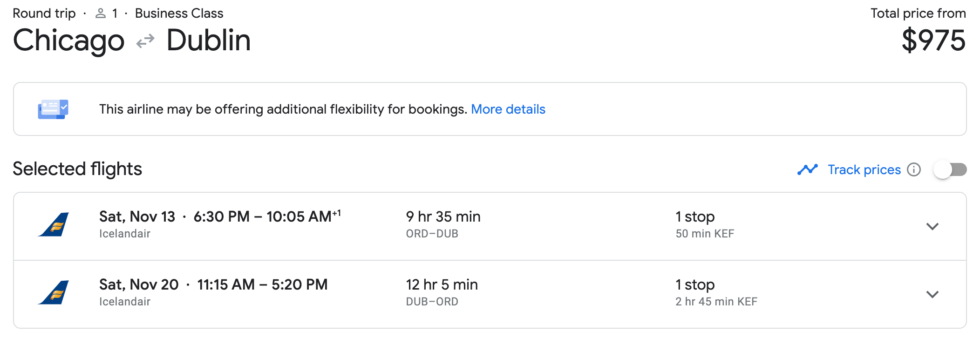The width and height of the screenshot is (980, 338).
Task: Click Icelandair logo on Nov 13 flight
Action: pyautogui.click(x=54, y=225)
